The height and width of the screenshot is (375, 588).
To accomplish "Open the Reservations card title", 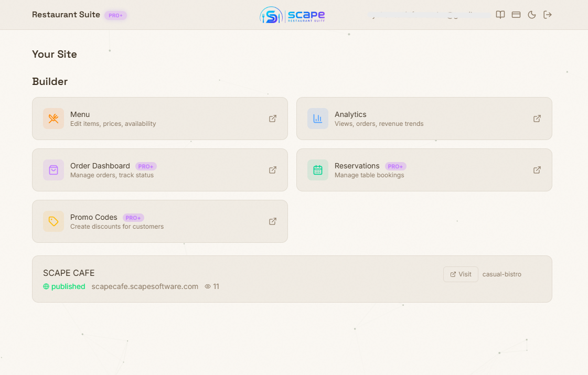I will (x=357, y=166).
